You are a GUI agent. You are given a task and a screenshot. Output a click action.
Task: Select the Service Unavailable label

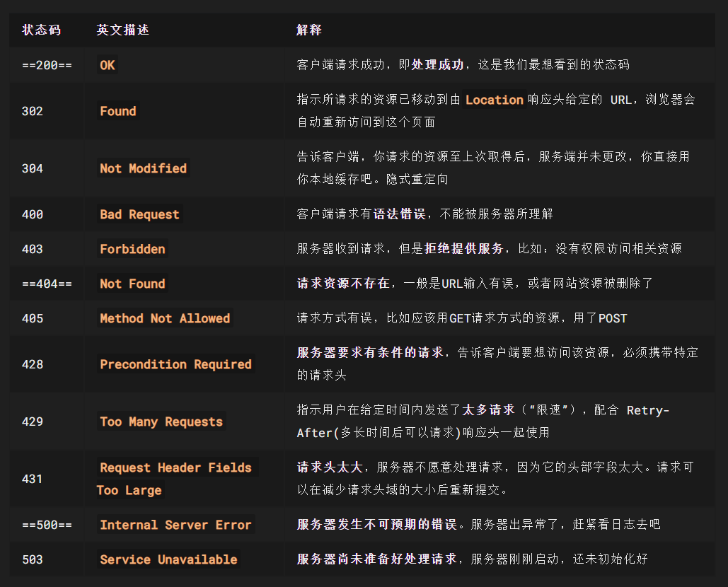pyautogui.click(x=168, y=559)
